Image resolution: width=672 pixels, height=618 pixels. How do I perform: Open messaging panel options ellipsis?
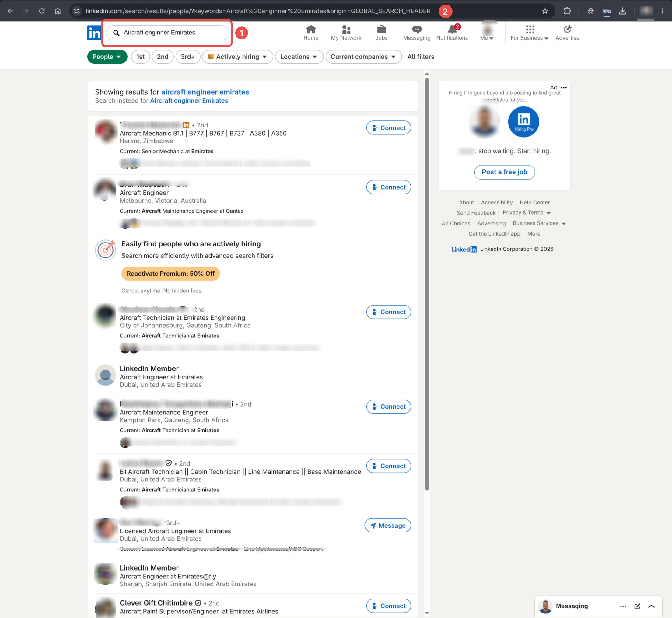(623, 606)
